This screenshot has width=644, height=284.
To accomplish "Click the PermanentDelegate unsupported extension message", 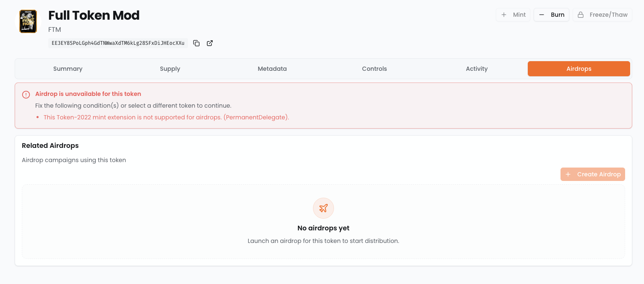I will tap(166, 117).
